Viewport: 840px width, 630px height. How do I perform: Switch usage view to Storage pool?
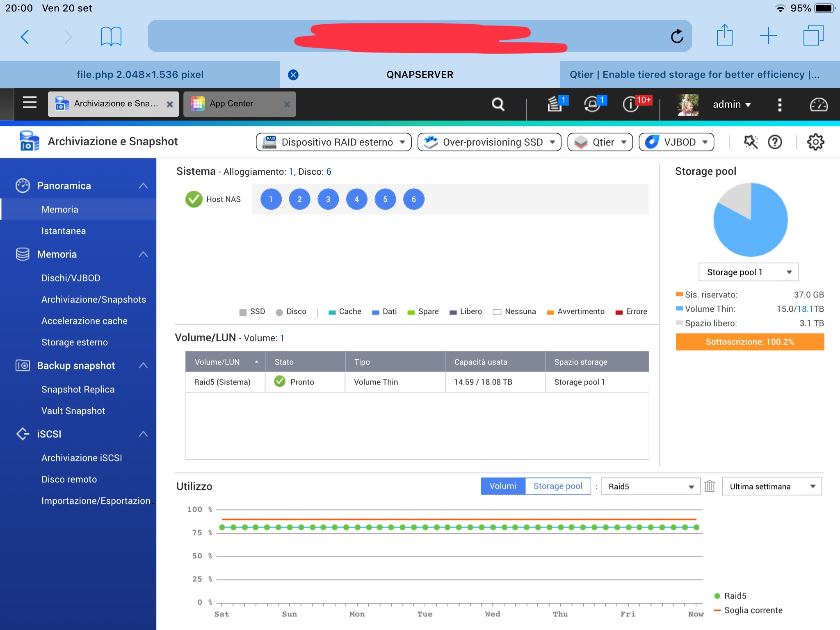tap(557, 486)
